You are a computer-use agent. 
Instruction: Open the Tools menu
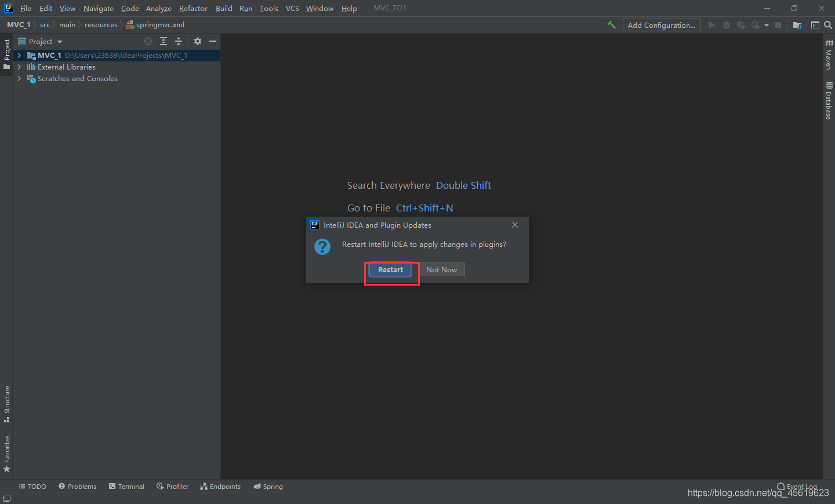[269, 8]
